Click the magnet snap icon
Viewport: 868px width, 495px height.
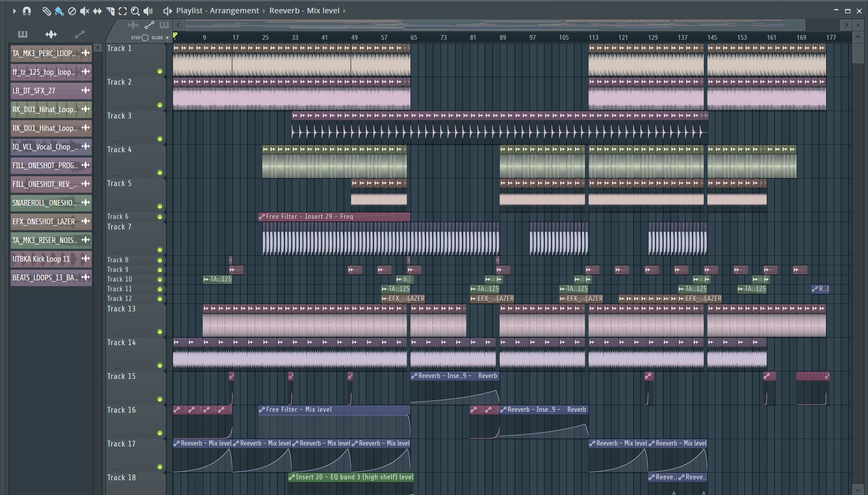coord(27,11)
